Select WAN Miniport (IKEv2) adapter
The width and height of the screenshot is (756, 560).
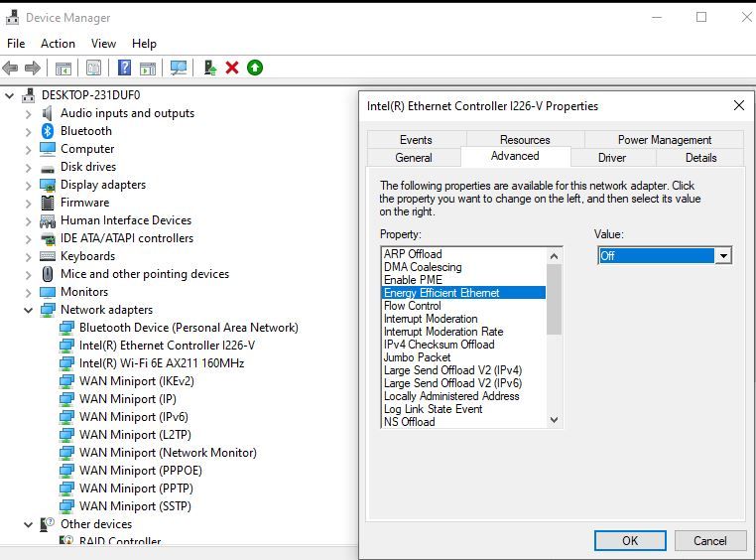point(137,381)
